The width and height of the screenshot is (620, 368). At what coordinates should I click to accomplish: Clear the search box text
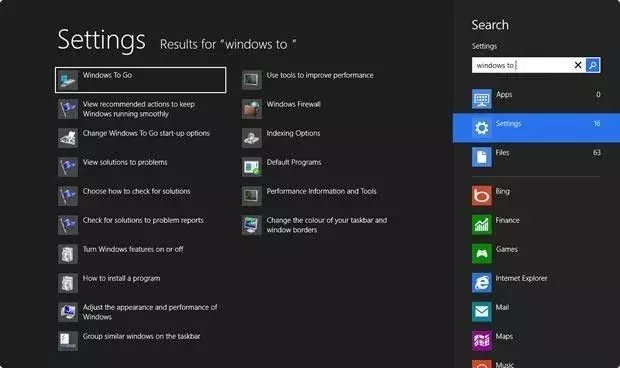point(578,65)
